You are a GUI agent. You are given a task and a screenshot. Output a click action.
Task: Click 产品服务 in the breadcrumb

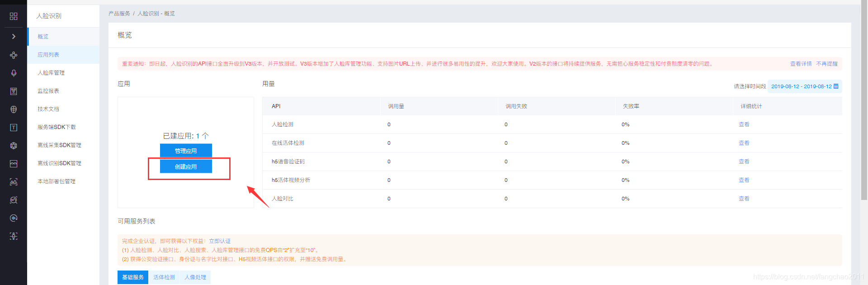119,14
